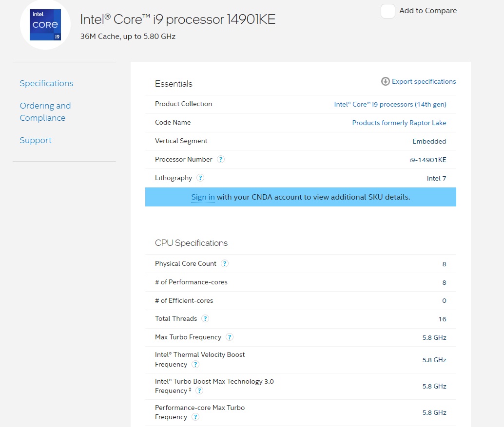
Task: Select the Max Turbo Frequency 5.8 GHz value
Action: click(x=434, y=337)
